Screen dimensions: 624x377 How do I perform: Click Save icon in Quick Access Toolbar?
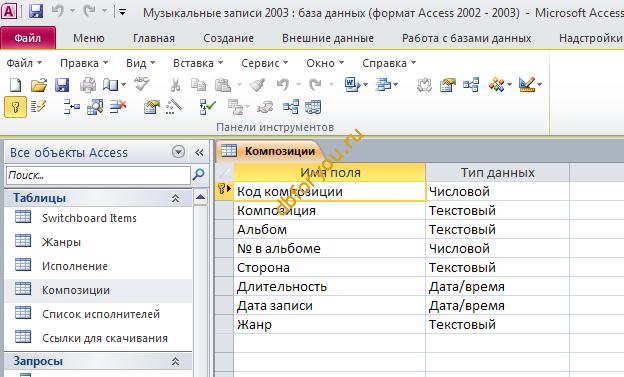pyautogui.click(x=36, y=12)
